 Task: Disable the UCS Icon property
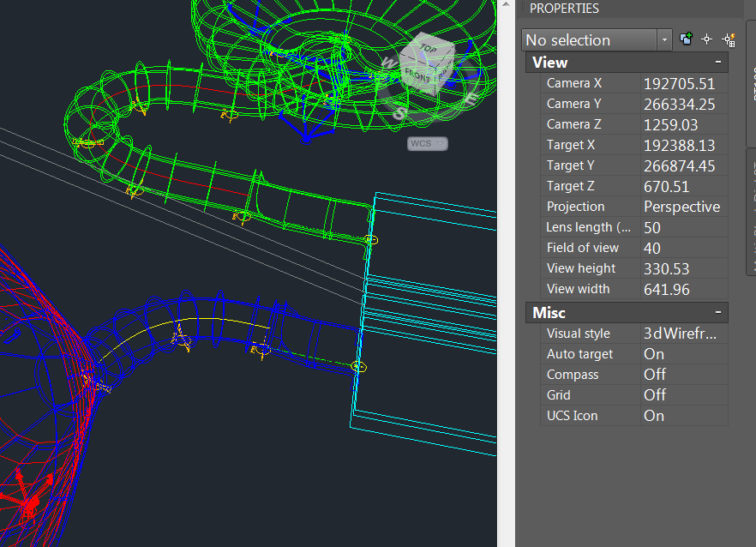click(x=654, y=415)
